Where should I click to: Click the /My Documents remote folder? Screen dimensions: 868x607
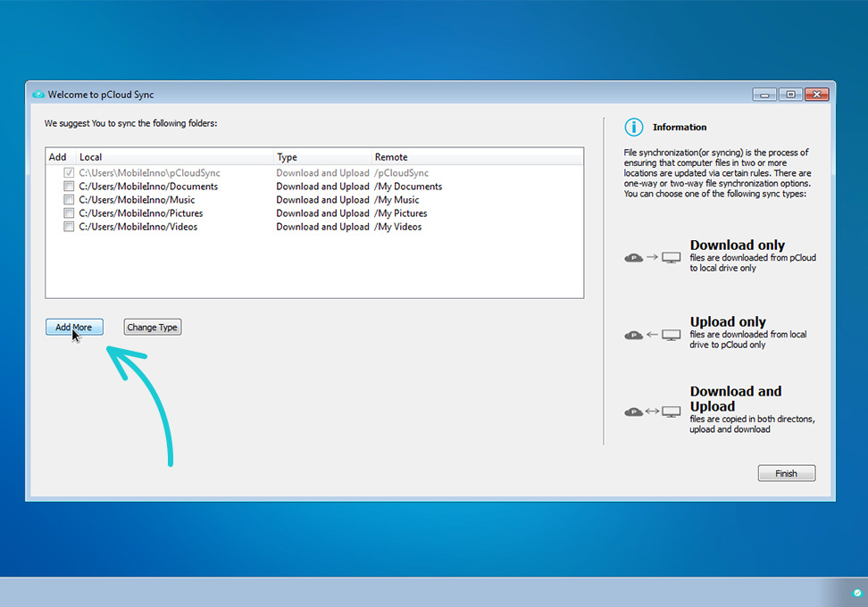tap(408, 187)
